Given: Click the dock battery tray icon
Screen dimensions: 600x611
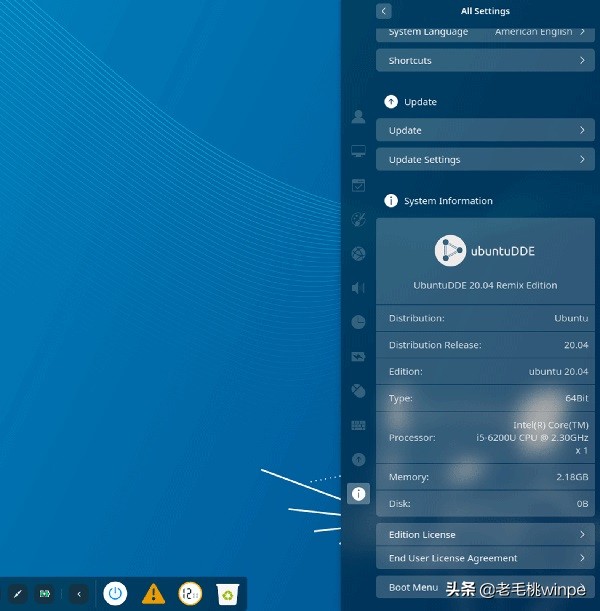Looking at the screenshot, I should (45, 594).
